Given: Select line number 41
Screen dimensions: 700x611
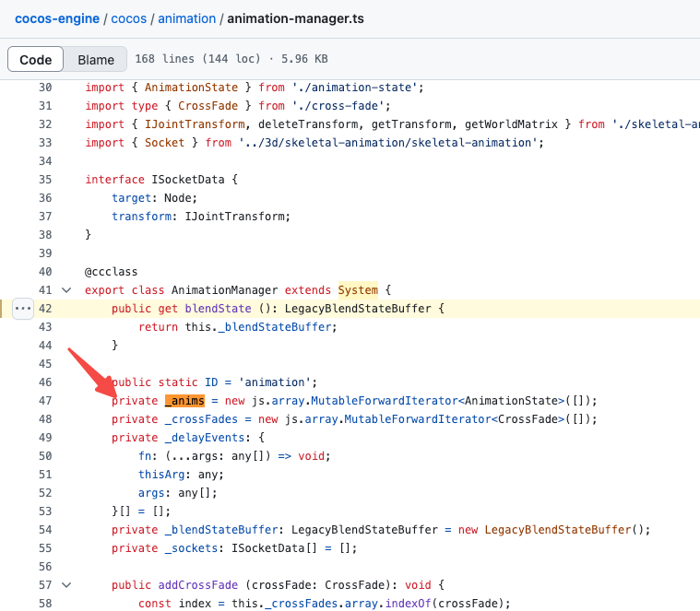Looking at the screenshot, I should (x=45, y=290).
